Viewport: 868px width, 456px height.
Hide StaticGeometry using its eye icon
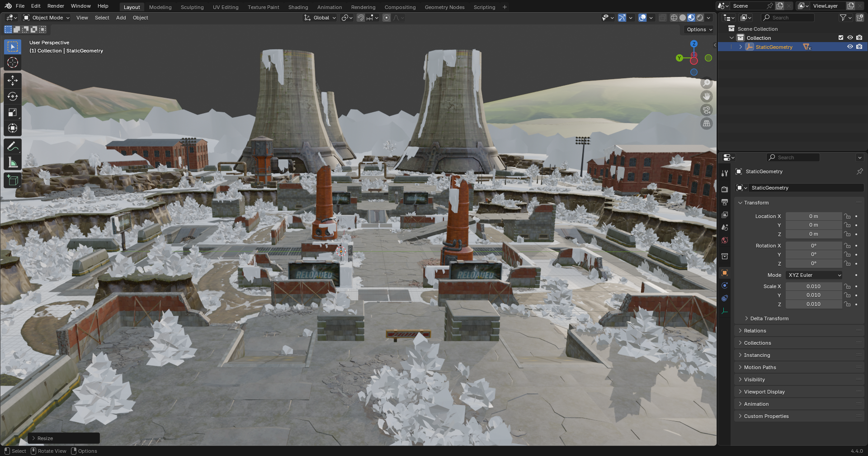pos(850,47)
